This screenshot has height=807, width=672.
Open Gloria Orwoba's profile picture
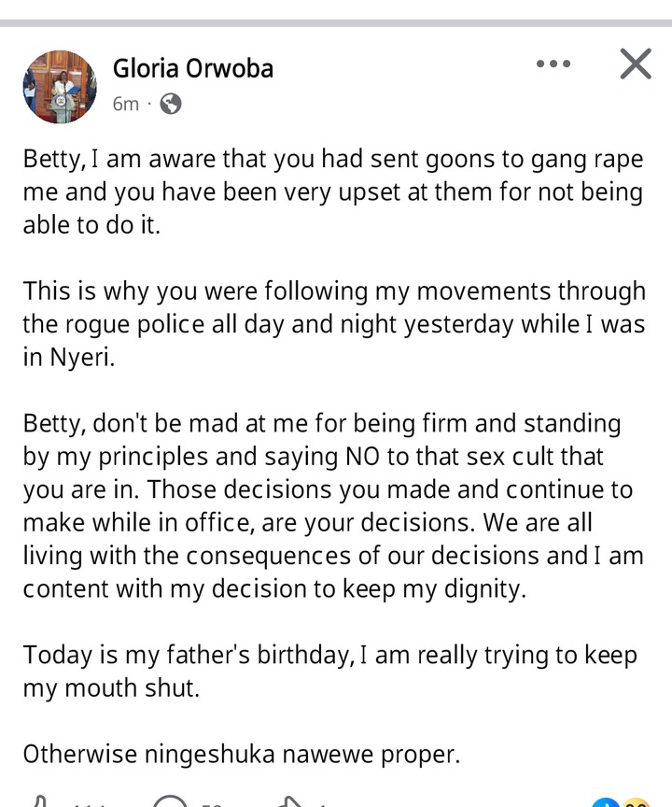click(60, 87)
